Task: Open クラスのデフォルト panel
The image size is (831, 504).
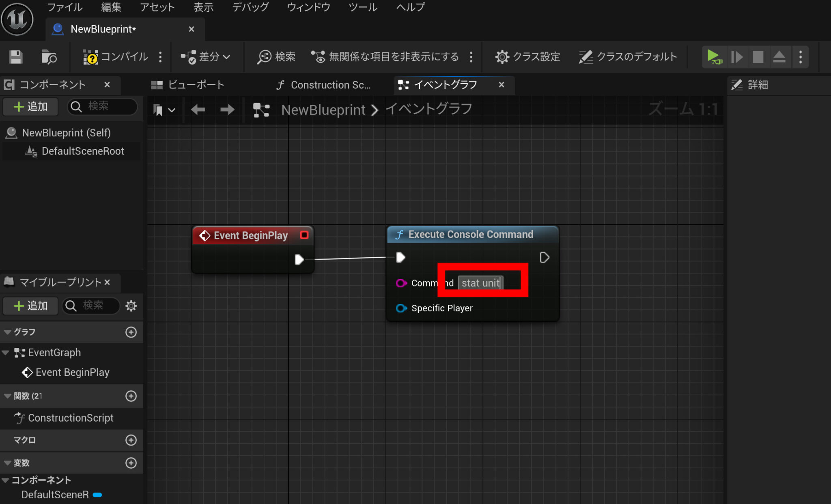Action: coord(627,57)
